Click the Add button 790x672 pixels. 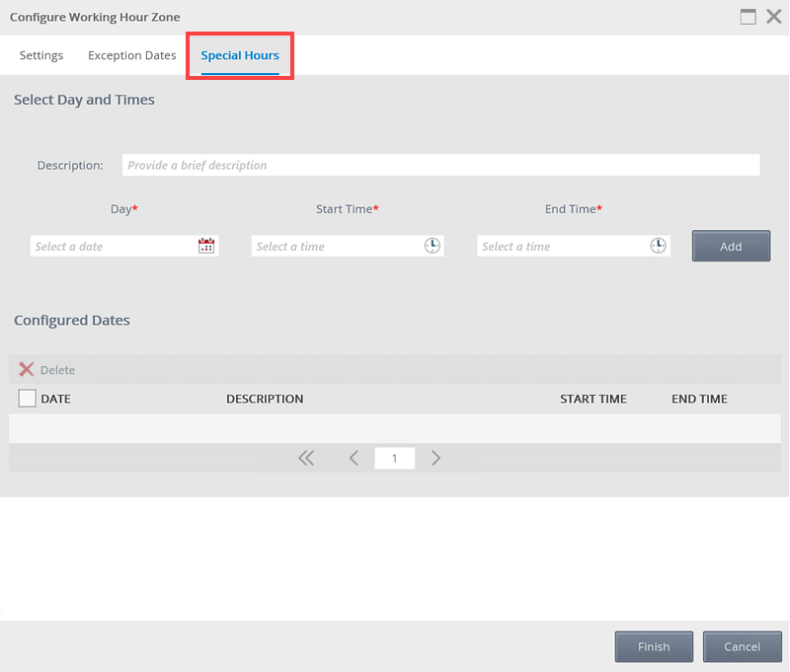[731, 246]
